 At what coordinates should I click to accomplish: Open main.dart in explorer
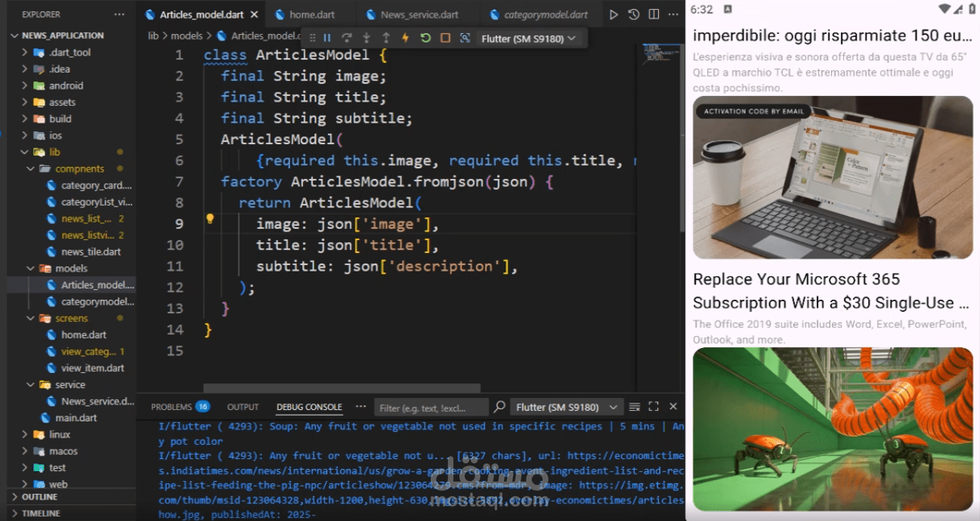(x=76, y=418)
